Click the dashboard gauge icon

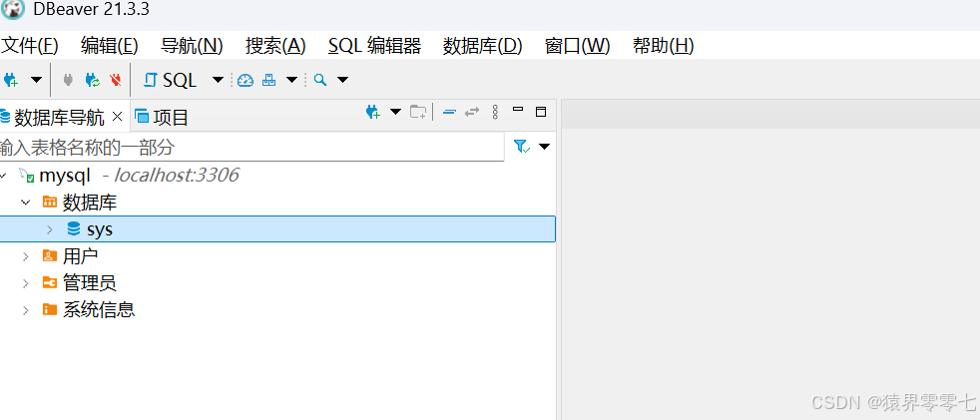click(x=245, y=80)
